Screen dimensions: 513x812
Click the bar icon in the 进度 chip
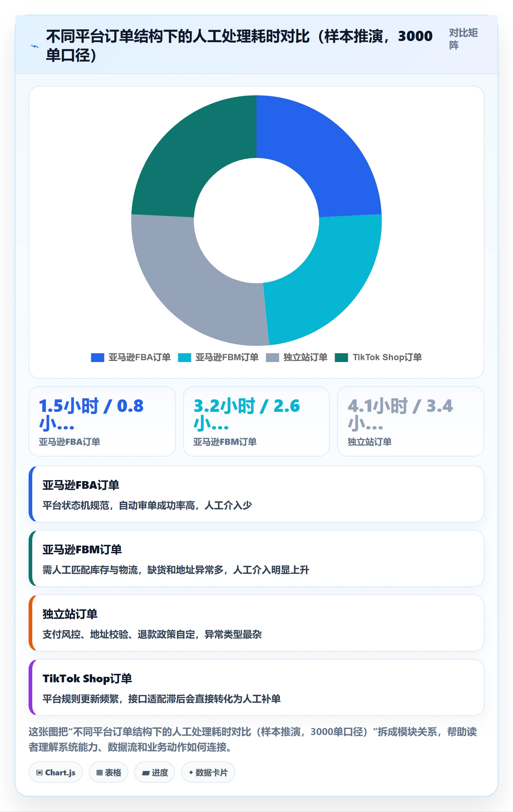tap(146, 773)
